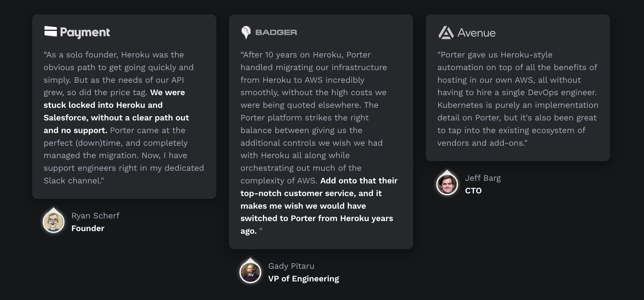Image resolution: width=644 pixels, height=300 pixels.
Task: Click the 'As a solo founder' testimonial card
Action: point(124,106)
